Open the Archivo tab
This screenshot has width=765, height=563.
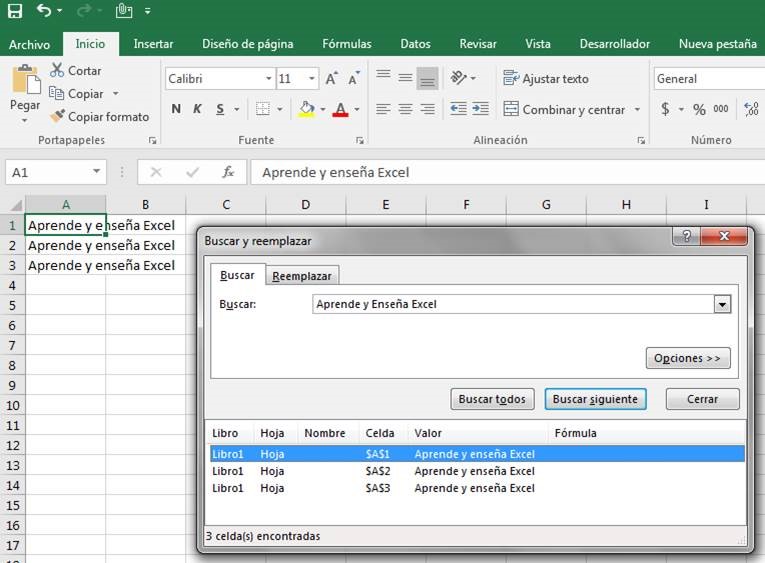[29, 44]
